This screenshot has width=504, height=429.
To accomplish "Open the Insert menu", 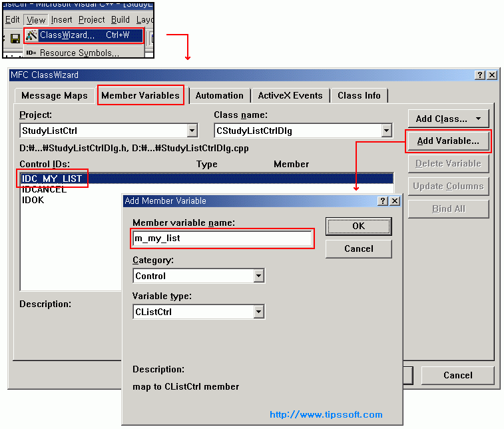I will [x=62, y=20].
